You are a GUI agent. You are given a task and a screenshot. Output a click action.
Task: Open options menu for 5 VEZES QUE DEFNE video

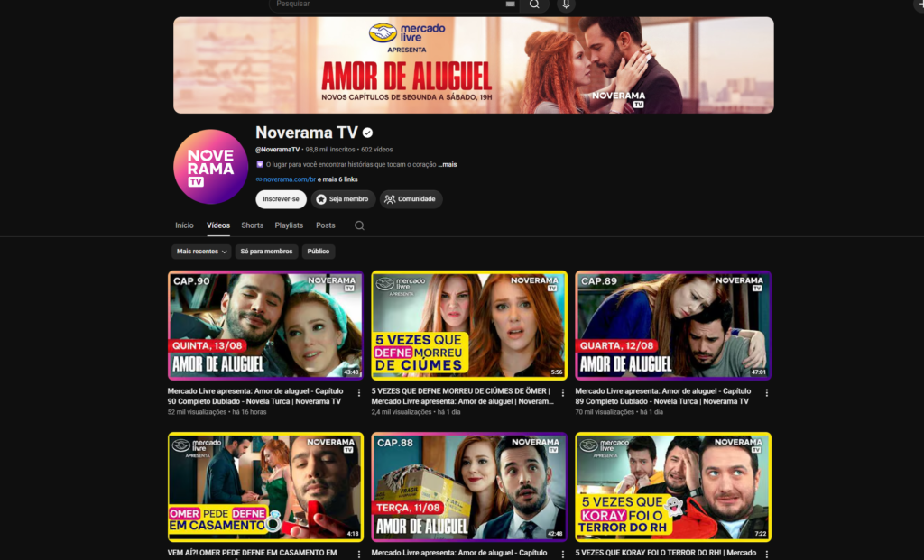pyautogui.click(x=563, y=393)
